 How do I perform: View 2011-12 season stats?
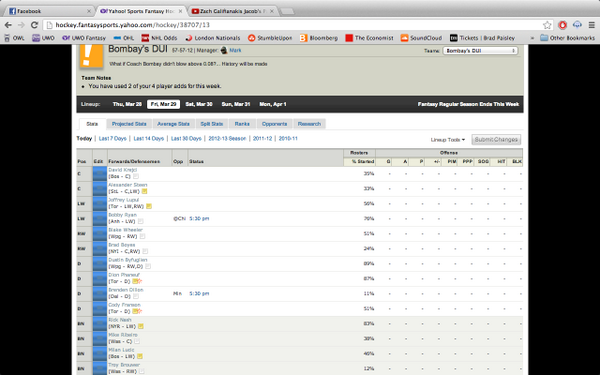tap(262, 139)
